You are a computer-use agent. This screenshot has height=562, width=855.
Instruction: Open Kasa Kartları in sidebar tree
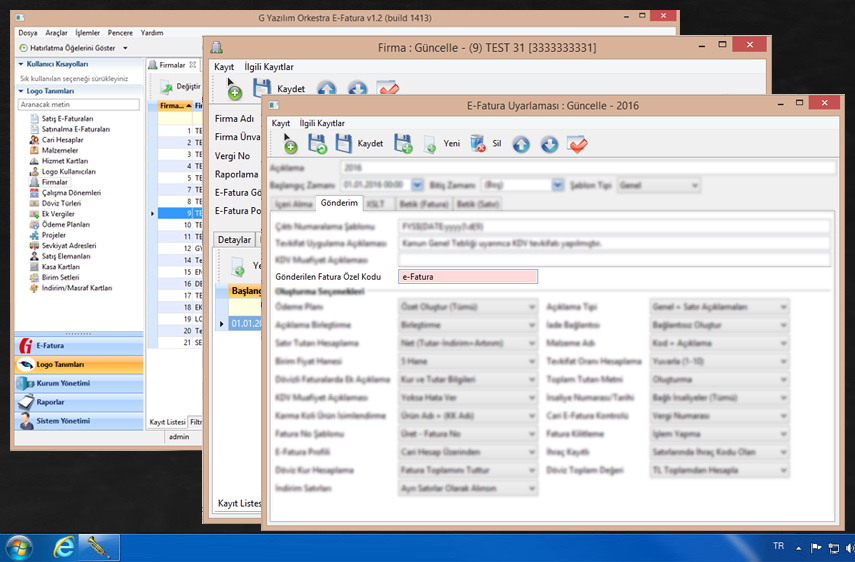61,267
